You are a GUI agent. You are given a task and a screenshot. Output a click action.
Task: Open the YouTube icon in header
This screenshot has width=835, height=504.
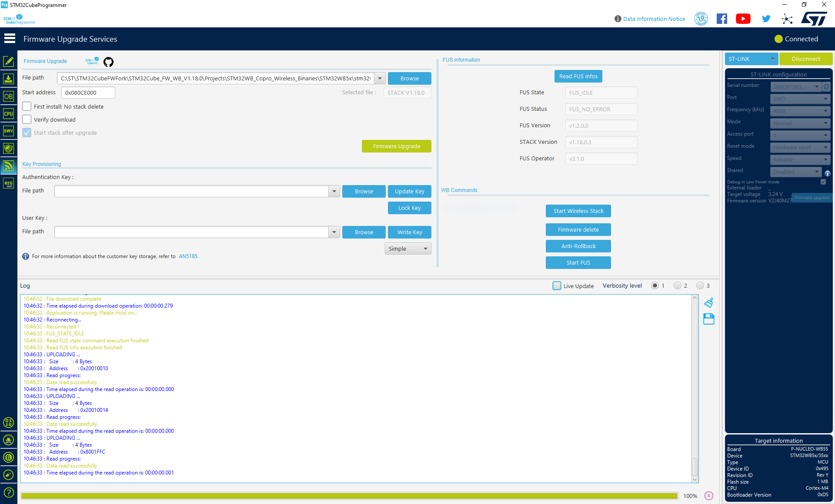tap(743, 19)
